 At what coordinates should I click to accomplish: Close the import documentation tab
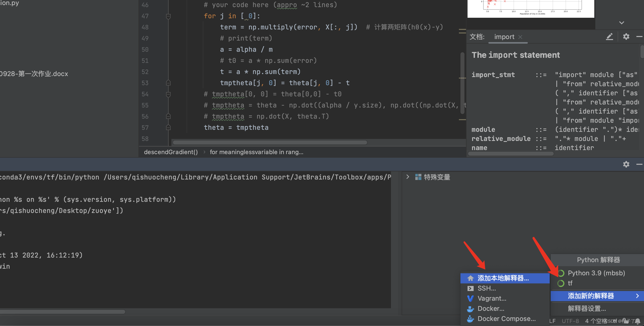click(x=520, y=37)
